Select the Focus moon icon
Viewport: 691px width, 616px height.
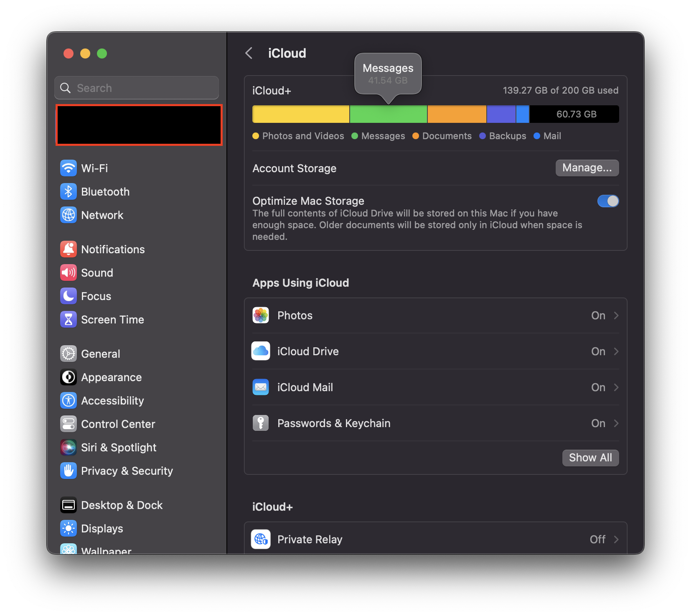(69, 296)
